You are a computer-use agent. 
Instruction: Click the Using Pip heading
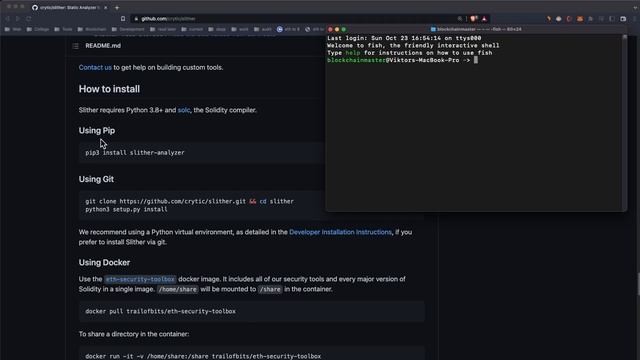coord(97,131)
